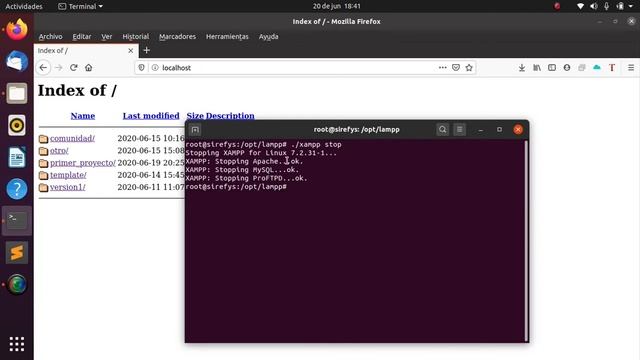Bookmark this page with the star

point(469,68)
